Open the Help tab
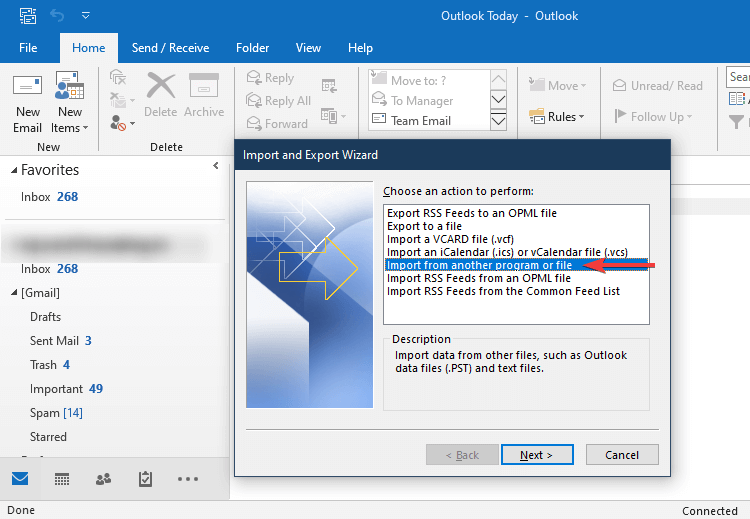The width and height of the screenshot is (750, 519). (x=360, y=48)
